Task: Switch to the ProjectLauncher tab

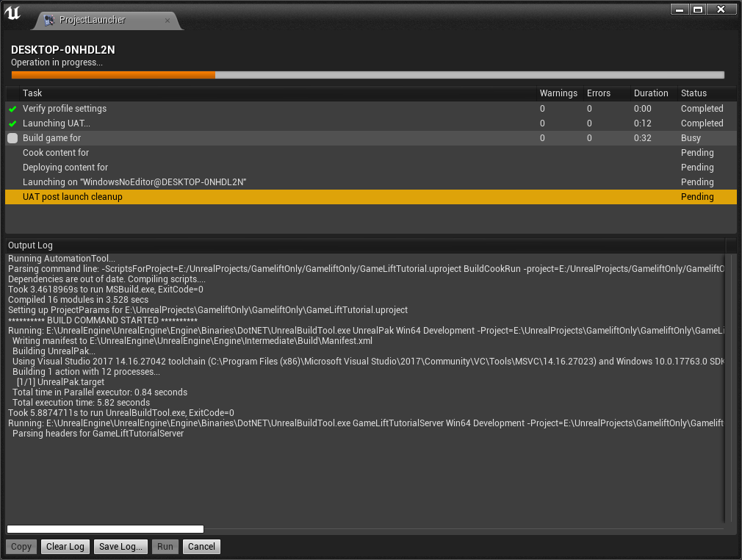Action: pos(92,21)
